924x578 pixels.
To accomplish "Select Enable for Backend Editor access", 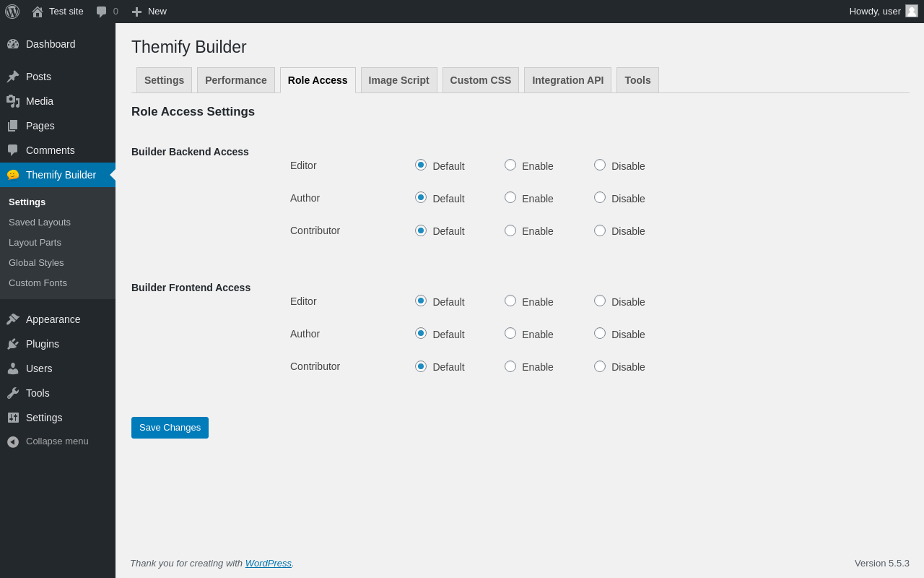I will [x=510, y=165].
